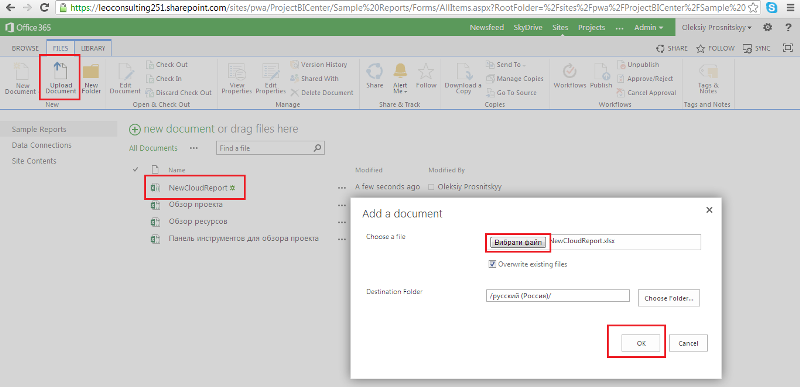Open the Send To option in the ribbon
Image resolution: width=800 pixels, height=387 pixels.
click(x=506, y=65)
